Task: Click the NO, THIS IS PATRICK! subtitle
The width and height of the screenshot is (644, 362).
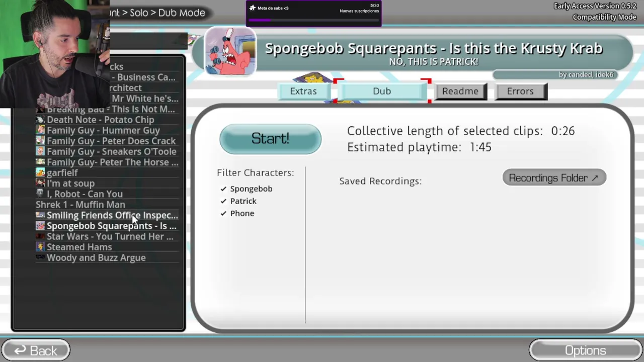Action: pos(434,61)
